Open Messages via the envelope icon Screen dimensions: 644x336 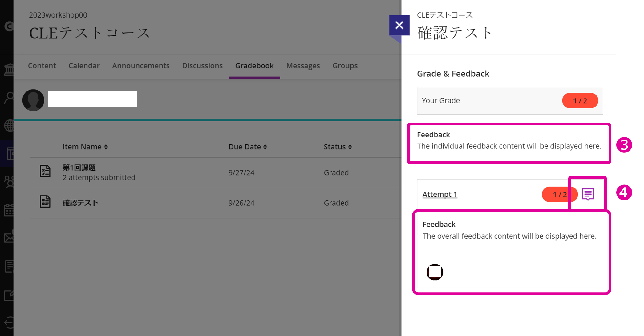(9, 237)
